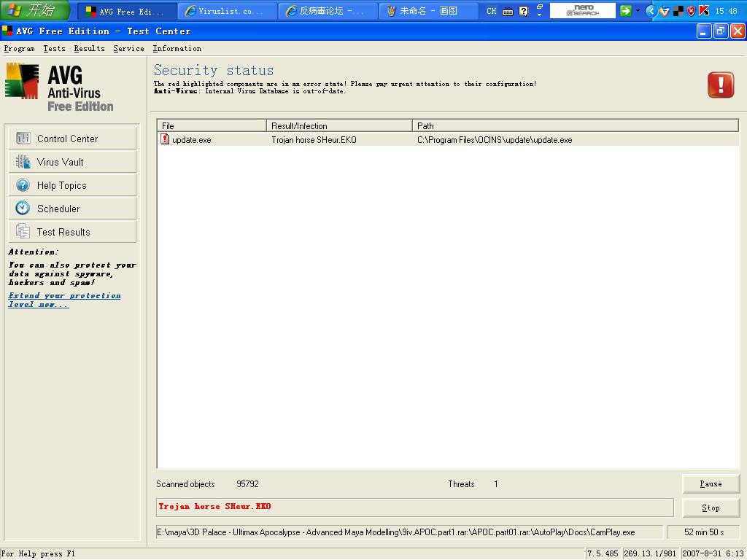
Task: Switch to the Viruslist.com taskbar window
Action: (227, 12)
